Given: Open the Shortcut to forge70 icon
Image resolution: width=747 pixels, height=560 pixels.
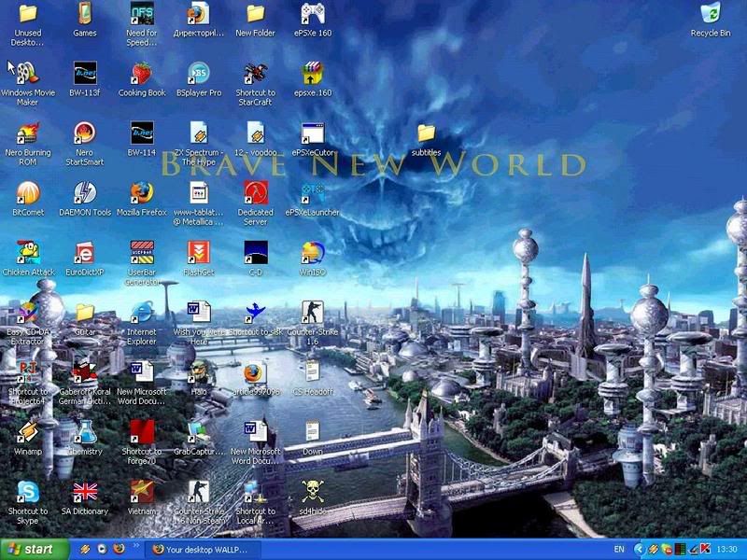Looking at the screenshot, I should pyautogui.click(x=142, y=432).
